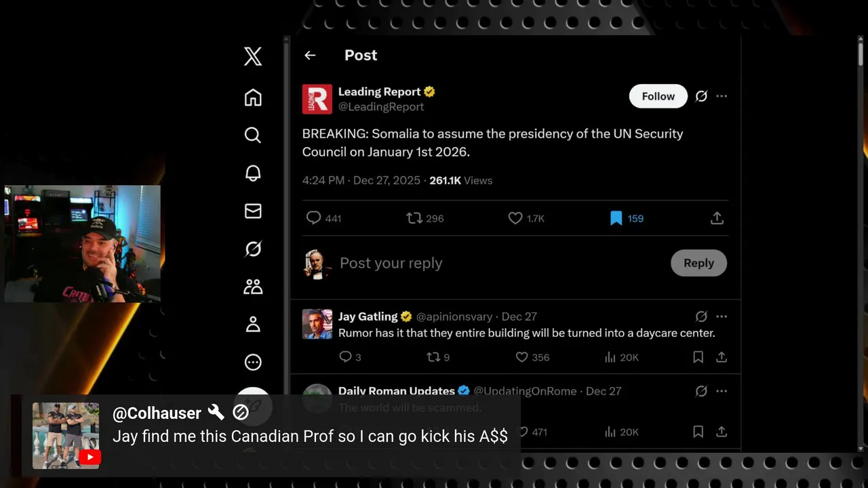Click the X logo icon
Viewport: 868px width, 488px height.
pos(253,56)
